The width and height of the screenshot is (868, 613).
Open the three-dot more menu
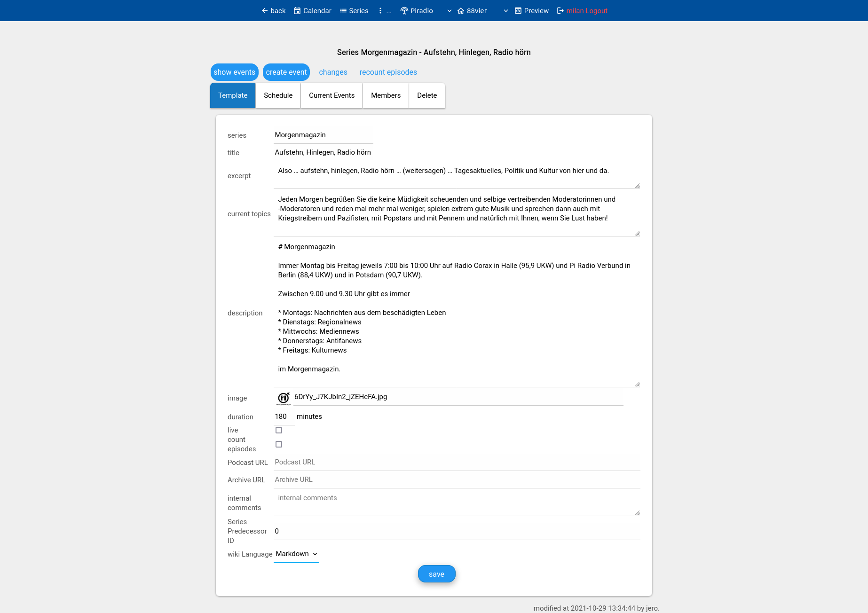(380, 11)
